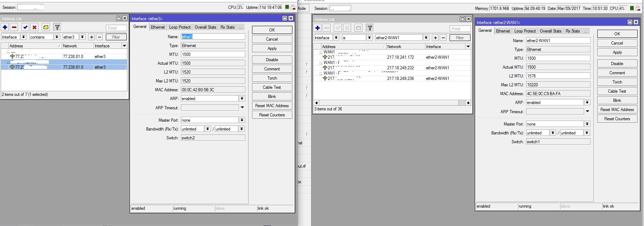Click the red X disable icon

[34, 27]
